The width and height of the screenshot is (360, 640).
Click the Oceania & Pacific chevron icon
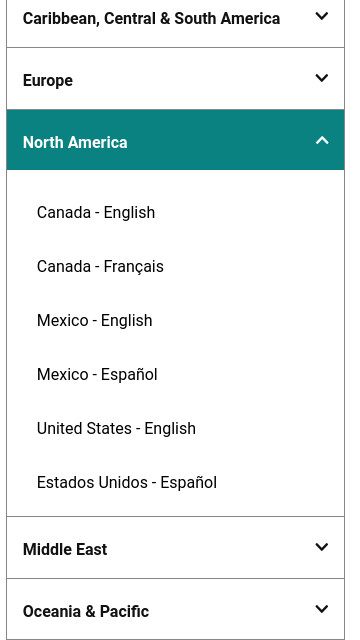click(322, 609)
